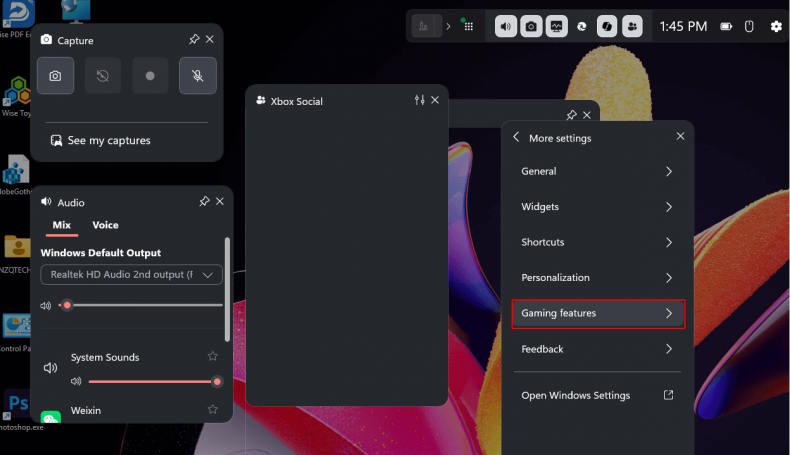Toggle the Performance widget in Game Bar
This screenshot has width=790, height=455.
556,26
